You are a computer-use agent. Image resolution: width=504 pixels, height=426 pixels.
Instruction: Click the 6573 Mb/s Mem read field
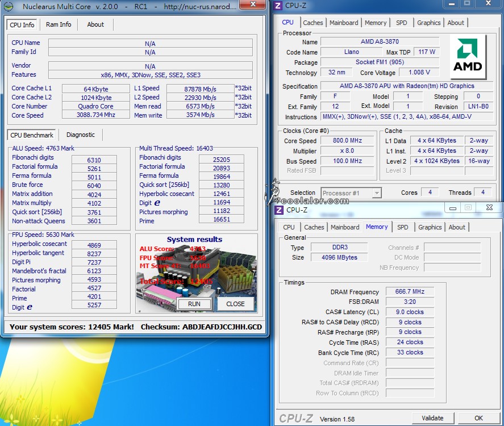click(200, 106)
